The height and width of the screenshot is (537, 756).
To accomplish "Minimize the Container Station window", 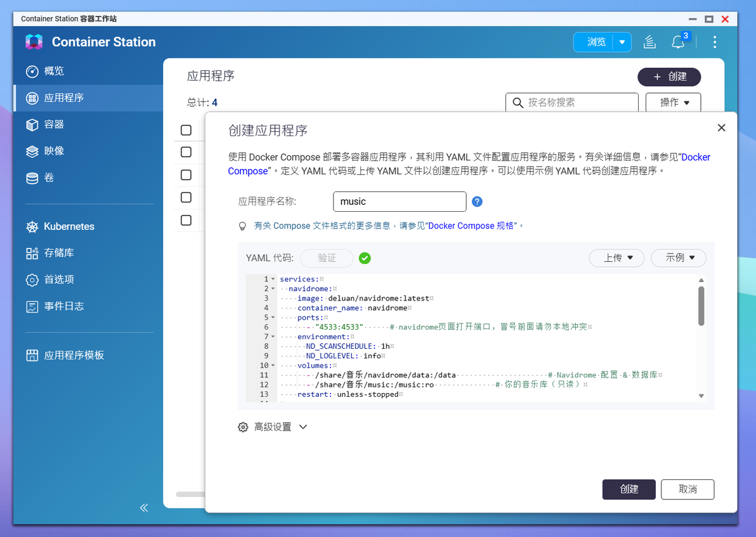I will pos(693,19).
